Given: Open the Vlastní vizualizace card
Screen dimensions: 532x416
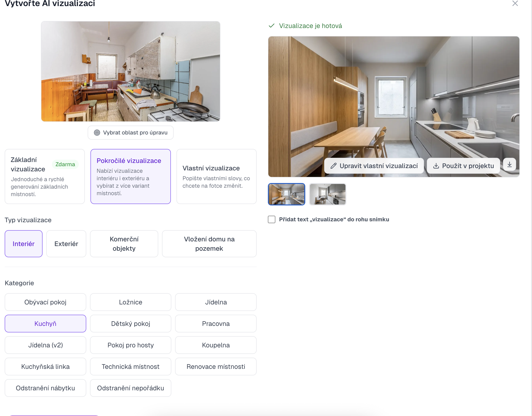Looking at the screenshot, I should click(x=216, y=176).
